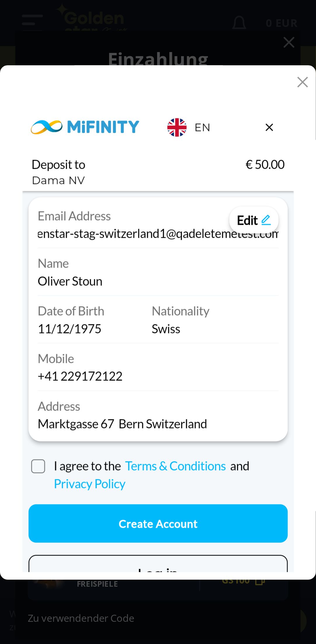Screen dimensions: 316x644
Task: Open the EN language selector
Action: pos(202,128)
